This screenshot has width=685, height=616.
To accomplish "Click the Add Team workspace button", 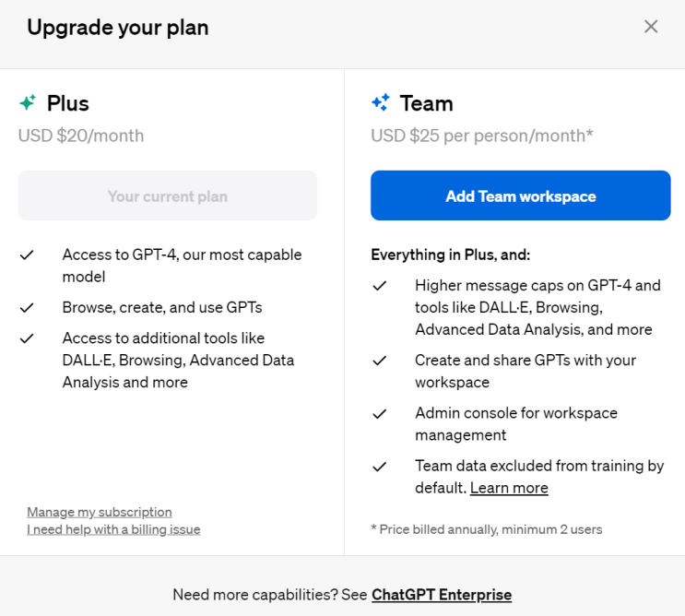I will point(520,195).
